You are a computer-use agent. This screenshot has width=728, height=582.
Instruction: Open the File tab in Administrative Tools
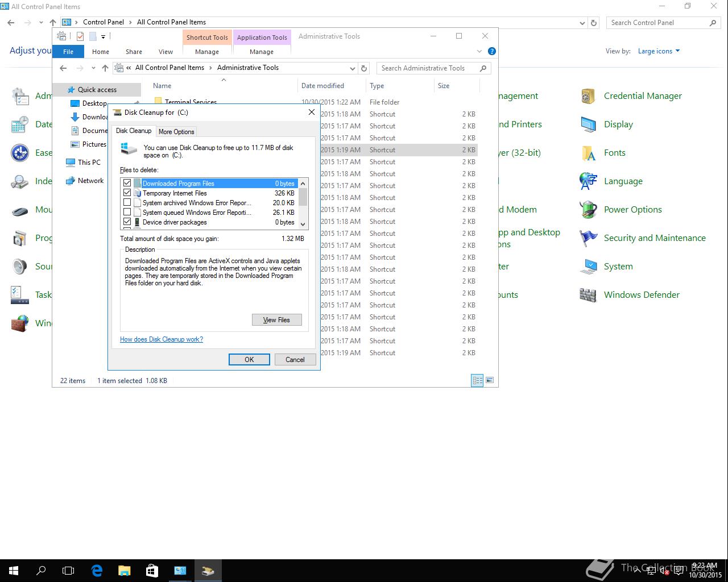[x=68, y=52]
